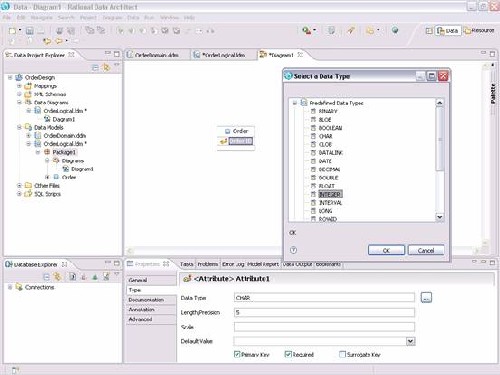This screenshot has height=375, width=500.
Task: Expand the SQL Scripts folder
Action: pyautogui.click(x=19, y=194)
